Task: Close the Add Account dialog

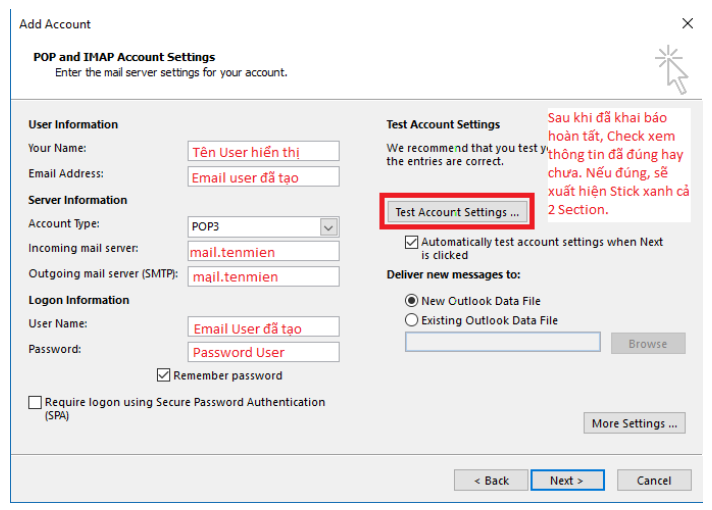Action: pos(687,23)
